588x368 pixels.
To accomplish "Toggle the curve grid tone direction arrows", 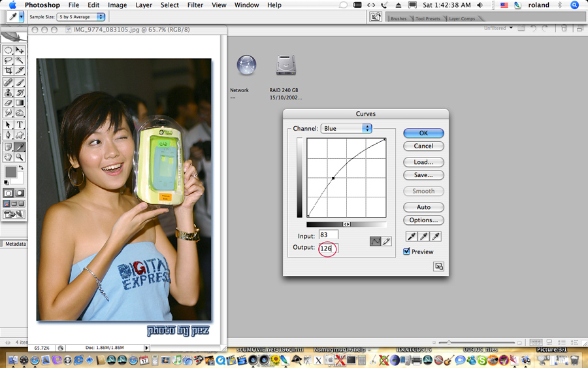I will pos(347,224).
